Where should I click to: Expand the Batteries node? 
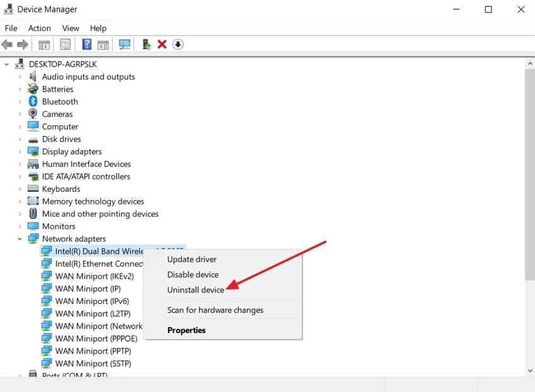[x=20, y=89]
